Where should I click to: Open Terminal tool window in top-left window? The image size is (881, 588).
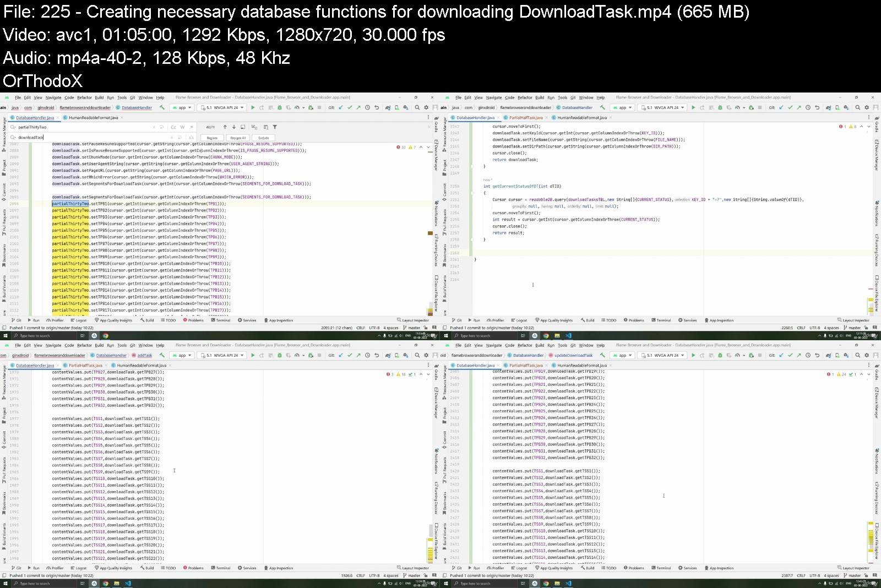(220, 320)
